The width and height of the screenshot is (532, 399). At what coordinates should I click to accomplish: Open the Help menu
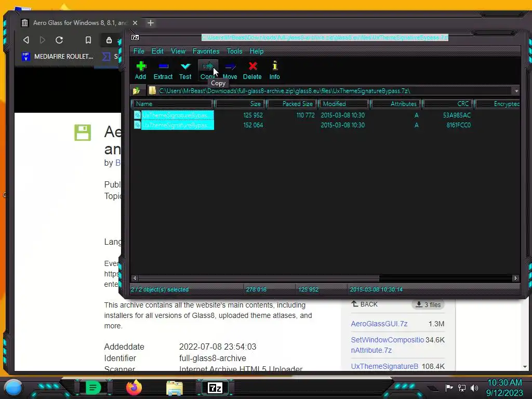pos(257,51)
